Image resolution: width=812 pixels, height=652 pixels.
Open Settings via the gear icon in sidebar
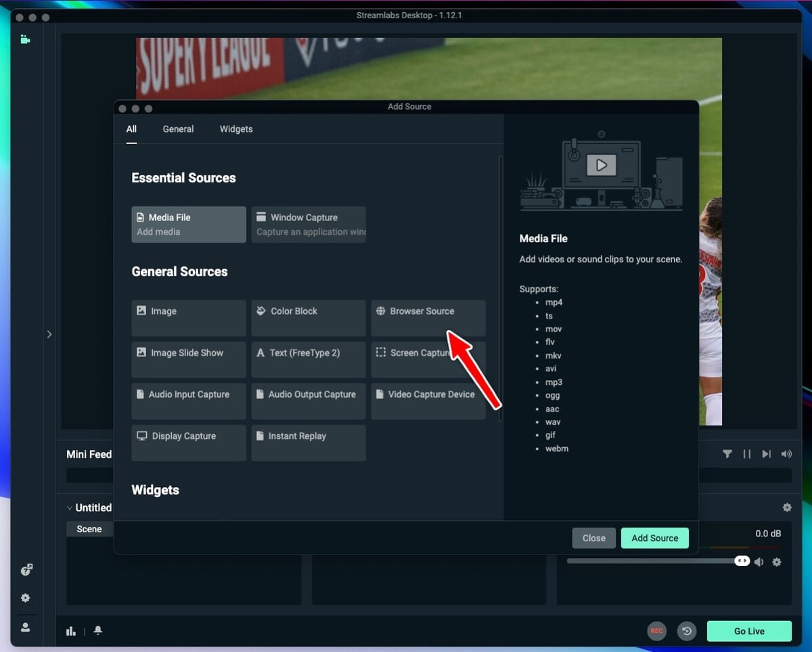point(25,598)
